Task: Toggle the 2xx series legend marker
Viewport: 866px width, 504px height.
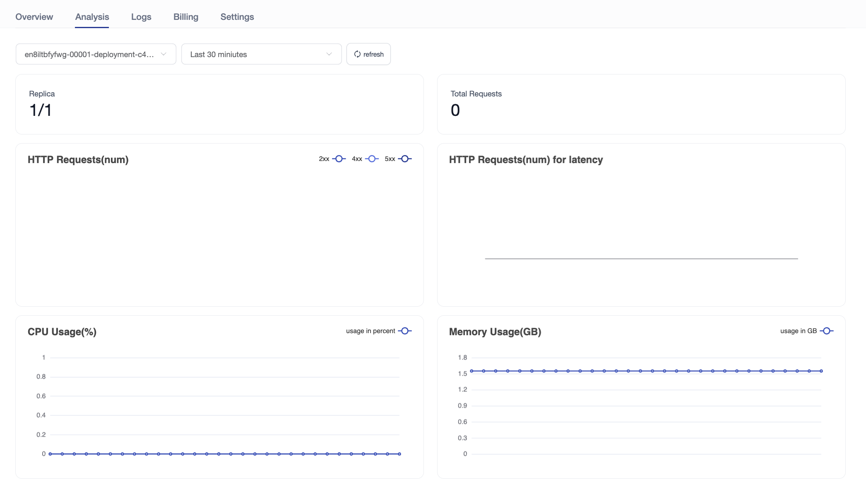Action: (339, 159)
